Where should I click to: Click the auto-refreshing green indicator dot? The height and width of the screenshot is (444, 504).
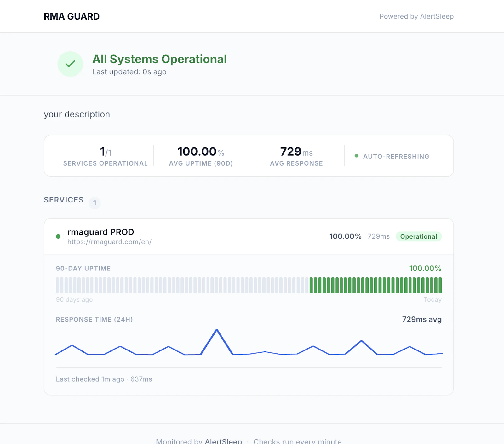coord(356,156)
